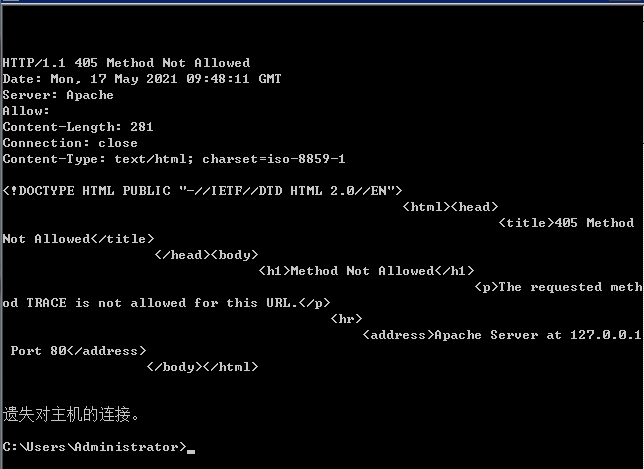Screen dimensions: 644x469
Task: Click the DOCTYPE HTML PUBLIC declaration
Action: (202, 191)
